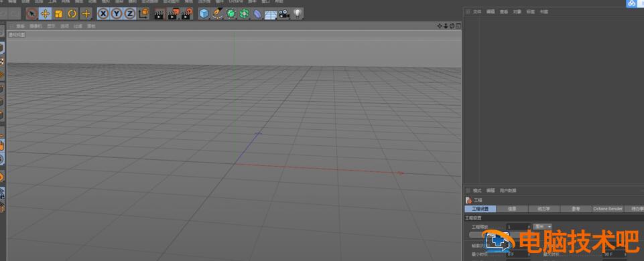Switch to the Octane Render tab
The width and height of the screenshot is (644, 261).
pyautogui.click(x=608, y=209)
